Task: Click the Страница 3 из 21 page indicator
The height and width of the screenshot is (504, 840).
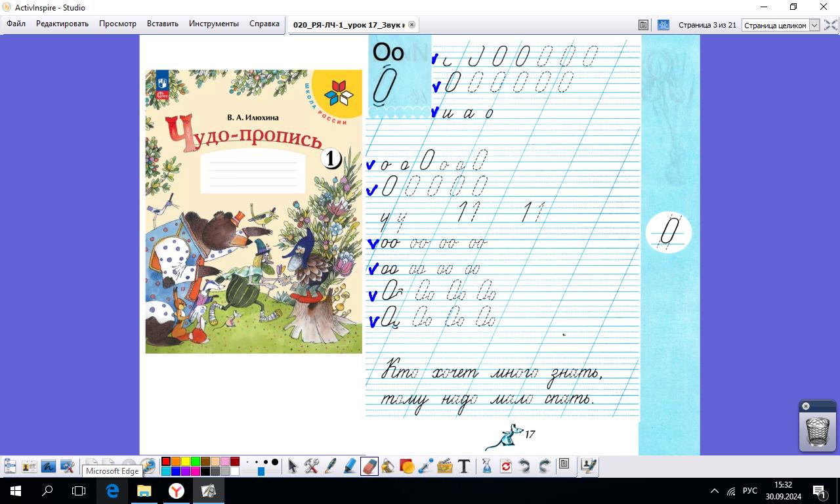Action: pyautogui.click(x=707, y=25)
